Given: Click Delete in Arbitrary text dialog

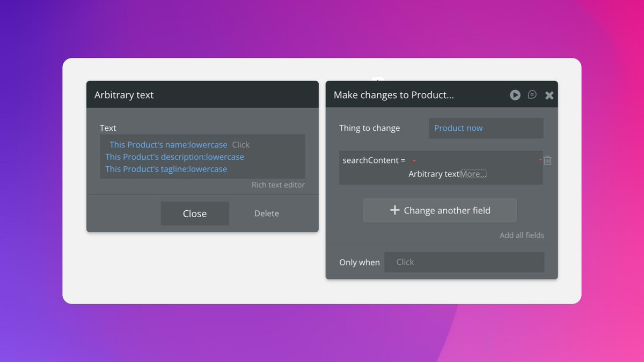Looking at the screenshot, I should (x=267, y=213).
